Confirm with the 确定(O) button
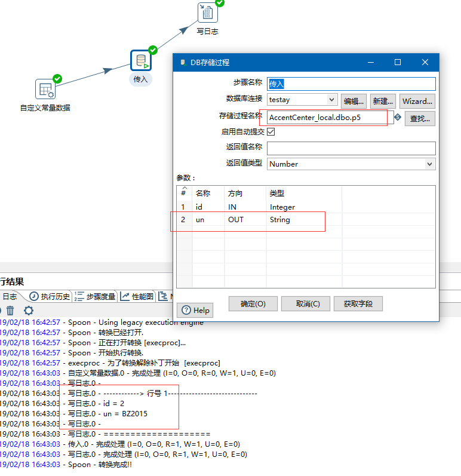Screen dimensions: 461x476 point(253,303)
